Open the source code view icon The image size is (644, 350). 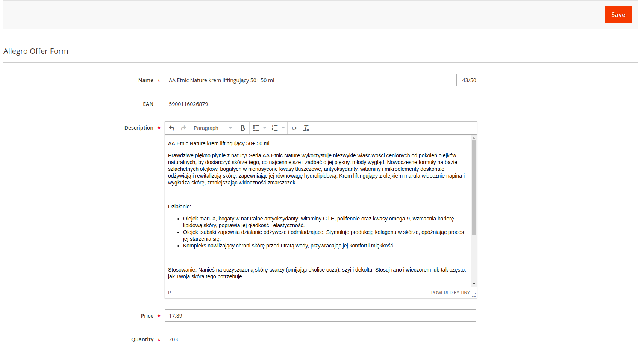click(294, 128)
